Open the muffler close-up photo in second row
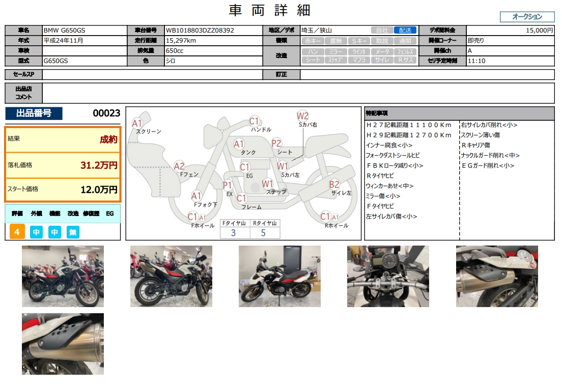Screen dimensions: 562x392 click(63, 344)
